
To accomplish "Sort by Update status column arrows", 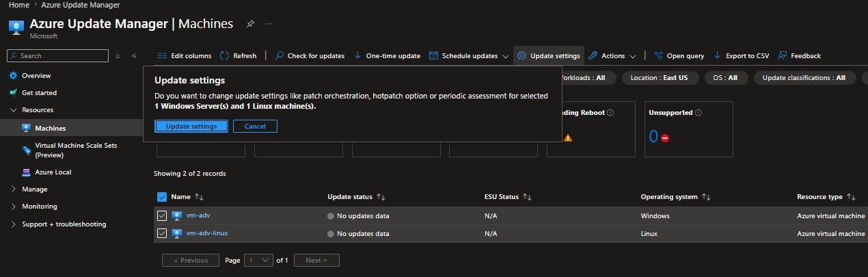I will pos(381,197).
